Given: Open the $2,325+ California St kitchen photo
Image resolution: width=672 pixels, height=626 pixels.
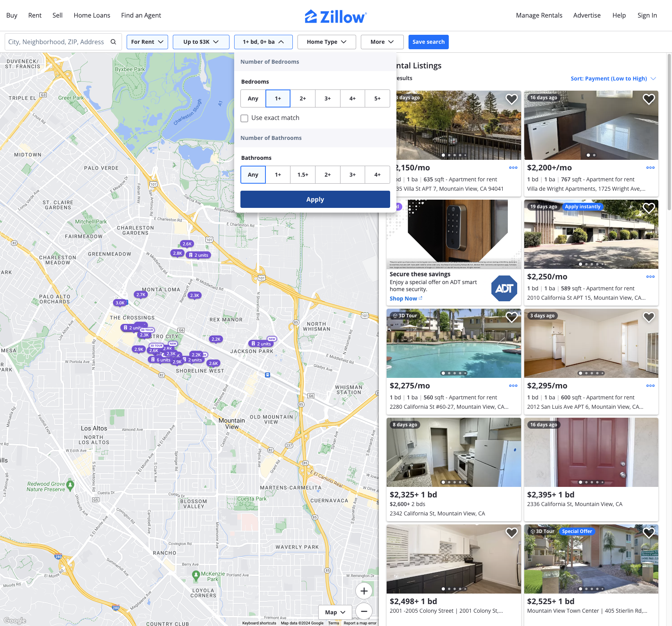Looking at the screenshot, I should (453, 453).
